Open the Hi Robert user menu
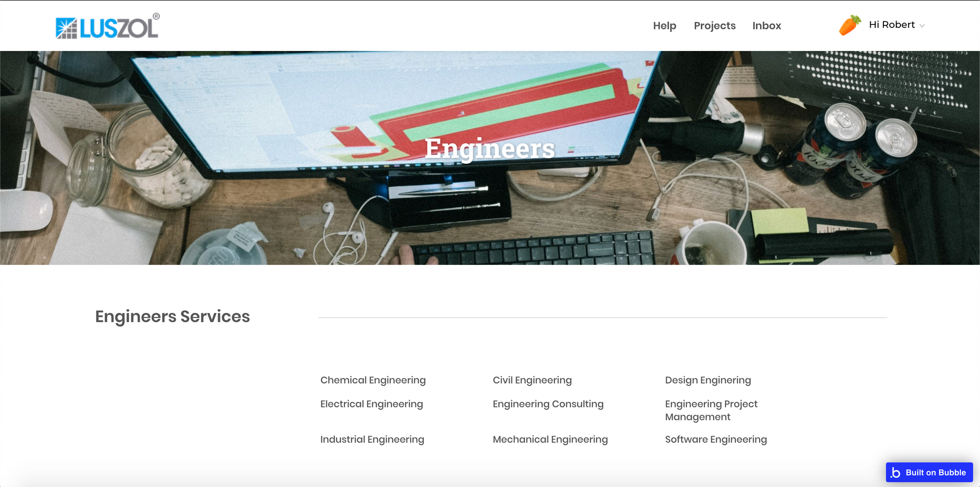This screenshot has height=487, width=980. 892,25
